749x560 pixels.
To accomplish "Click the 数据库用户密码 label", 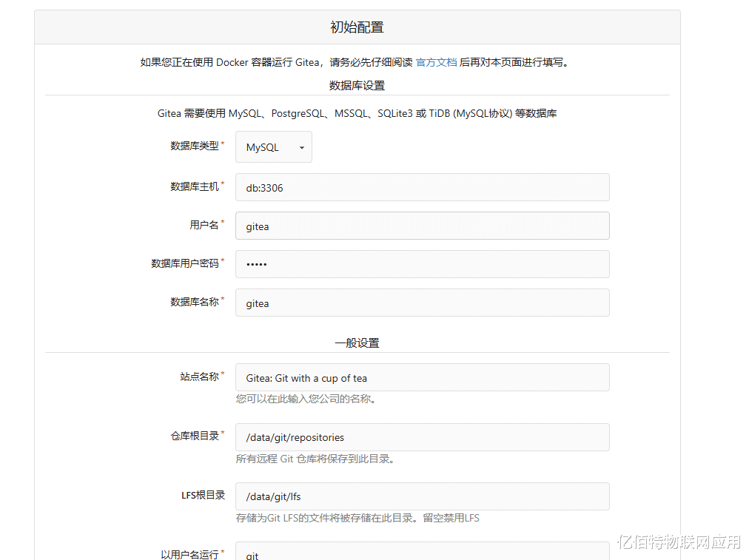I will [185, 263].
